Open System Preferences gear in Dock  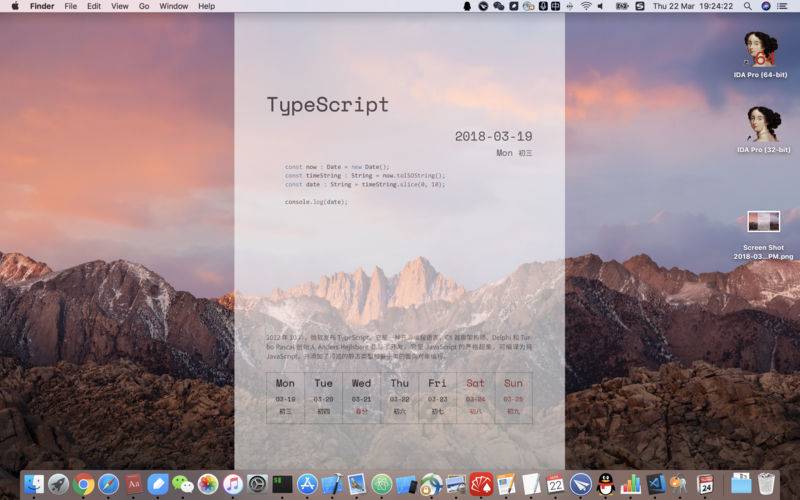point(258,484)
